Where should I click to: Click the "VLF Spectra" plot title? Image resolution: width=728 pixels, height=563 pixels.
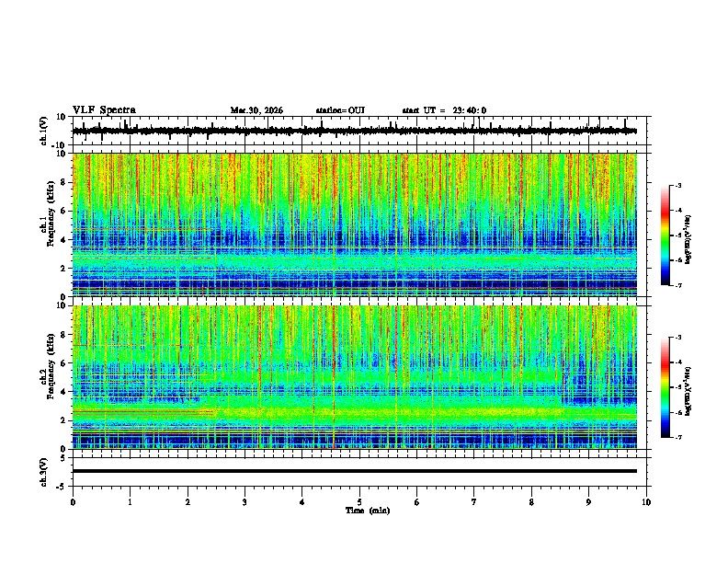coord(104,110)
